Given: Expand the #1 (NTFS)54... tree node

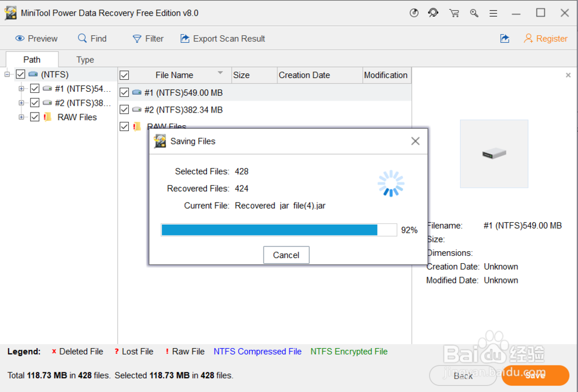Looking at the screenshot, I should tap(21, 88).
